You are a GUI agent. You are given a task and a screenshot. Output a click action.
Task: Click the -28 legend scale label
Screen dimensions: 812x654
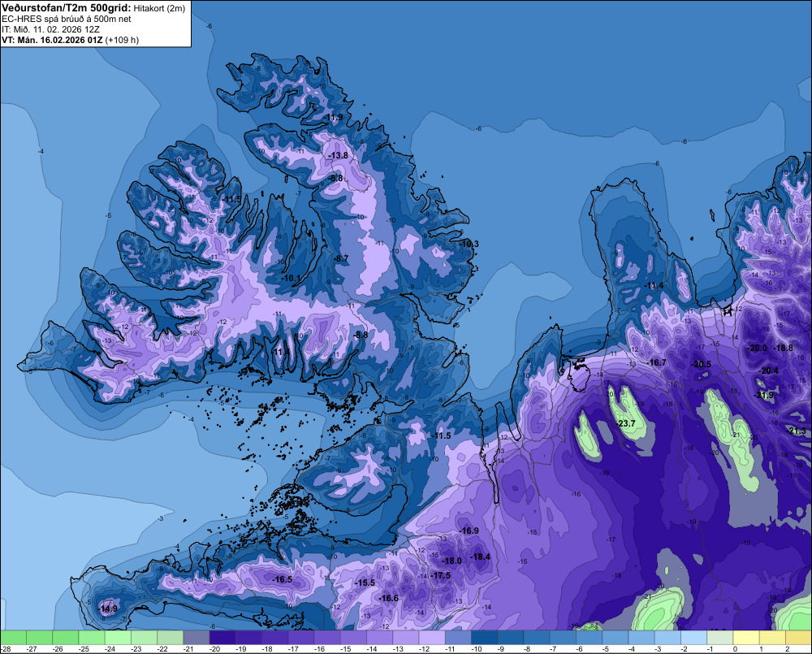6,649
